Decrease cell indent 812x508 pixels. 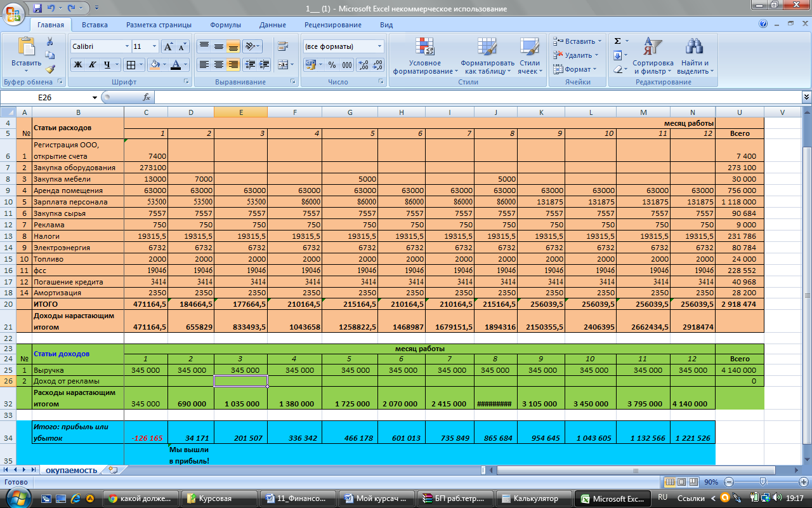[250, 65]
